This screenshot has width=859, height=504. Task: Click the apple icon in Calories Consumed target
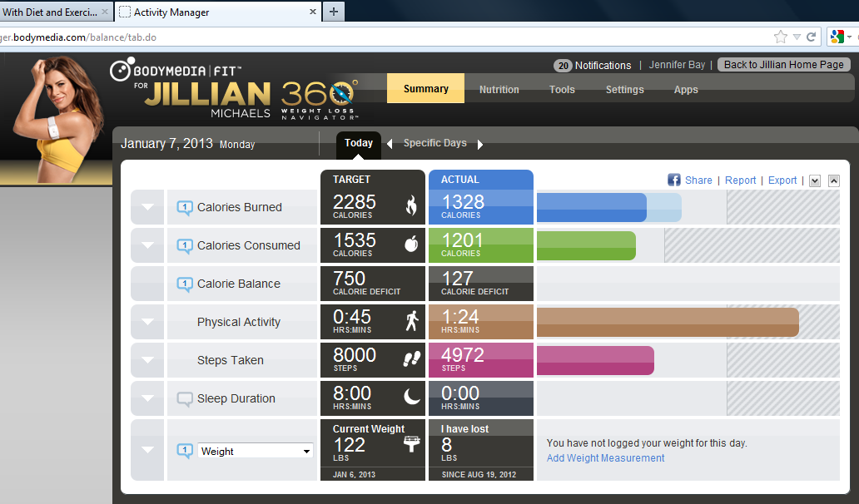coord(411,244)
